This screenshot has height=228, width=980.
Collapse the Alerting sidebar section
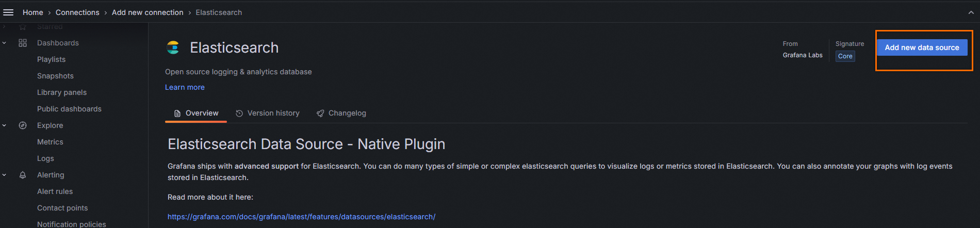click(5, 175)
